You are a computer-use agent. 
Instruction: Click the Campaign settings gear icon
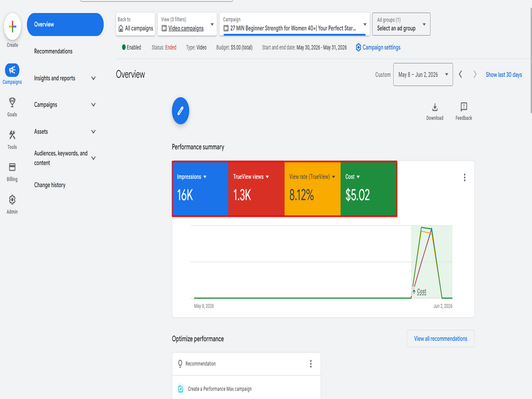(358, 47)
